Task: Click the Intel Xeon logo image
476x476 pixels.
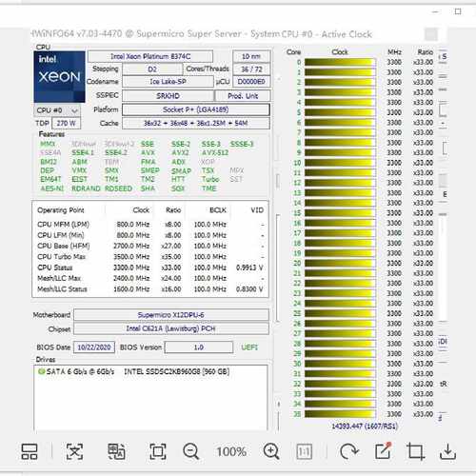Action: click(x=59, y=76)
